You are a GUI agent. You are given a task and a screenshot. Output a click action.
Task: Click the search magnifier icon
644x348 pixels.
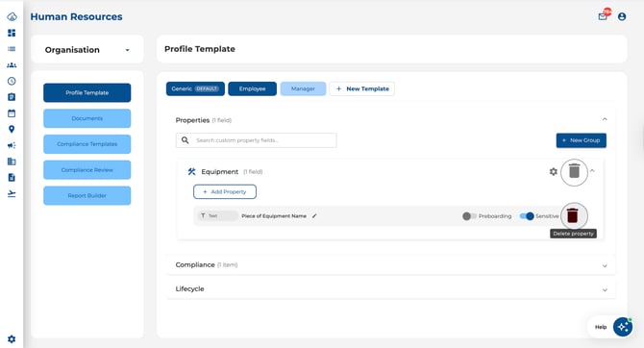click(186, 140)
